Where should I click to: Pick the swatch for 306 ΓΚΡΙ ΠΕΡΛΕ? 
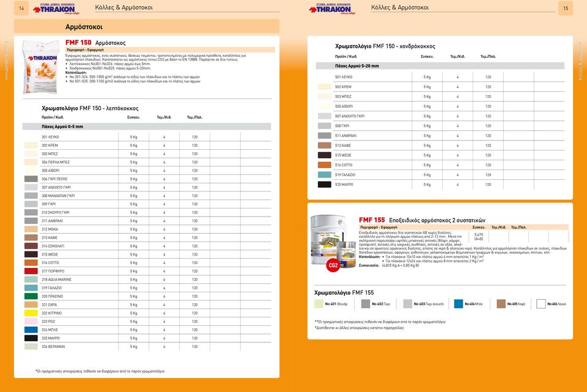pos(31,179)
